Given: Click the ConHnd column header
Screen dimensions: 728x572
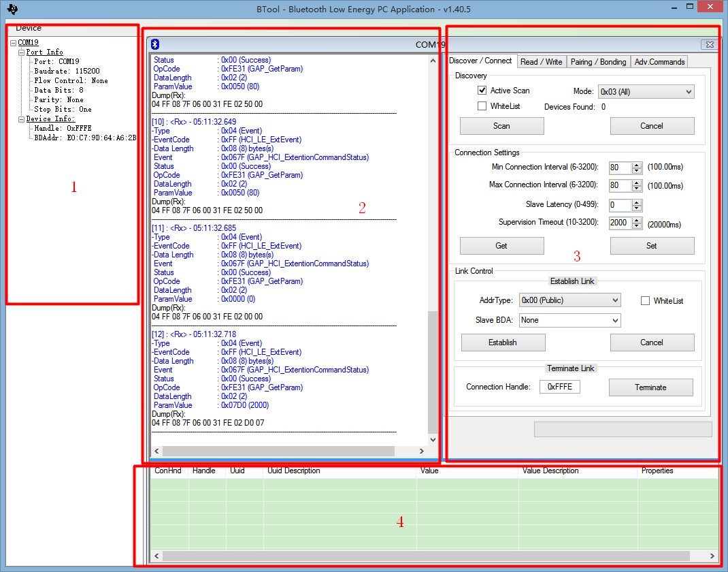Looking at the screenshot, I should click(x=169, y=471).
